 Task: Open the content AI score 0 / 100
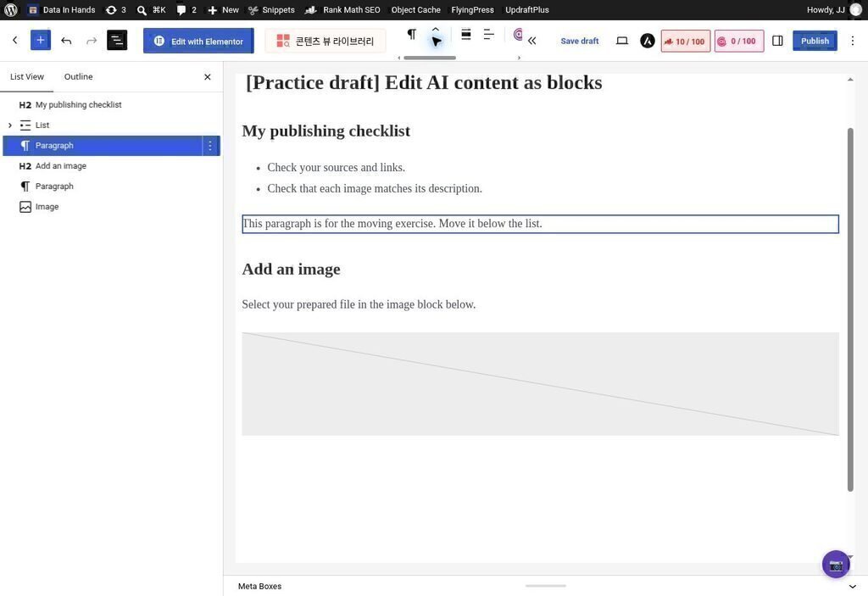[x=739, y=41]
